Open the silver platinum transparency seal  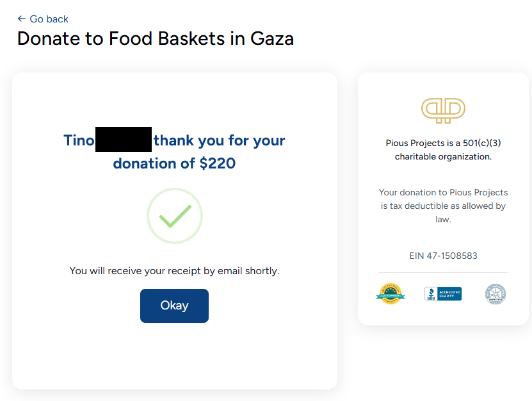coord(496,294)
